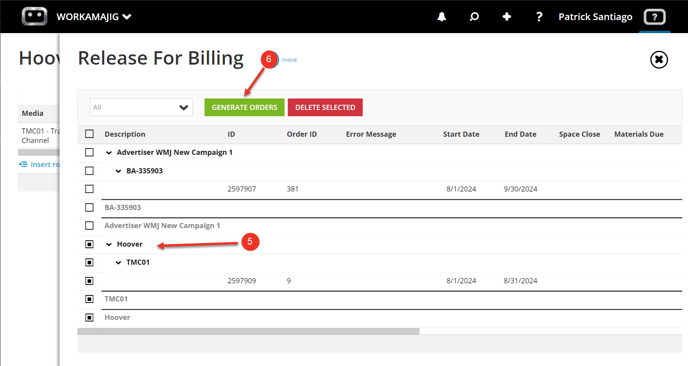
Task: Select Order ID cell 9
Action: pyautogui.click(x=289, y=281)
